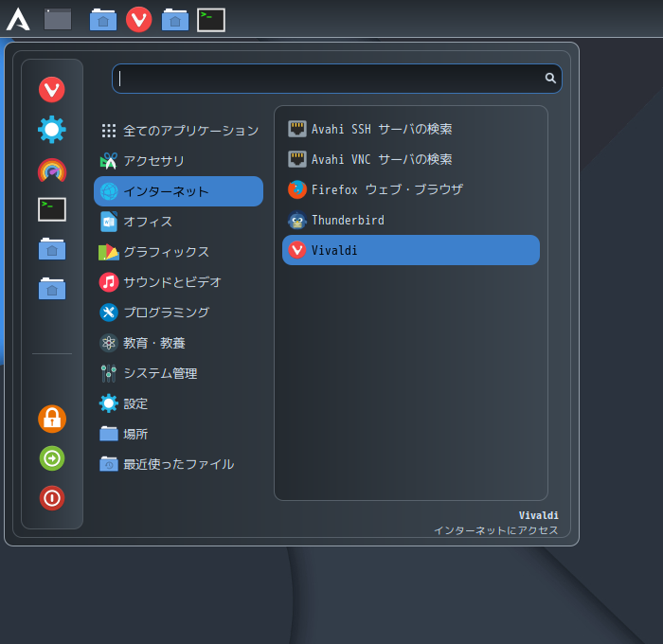
Task: Open 最近使ったファイル category
Action: click(178, 464)
